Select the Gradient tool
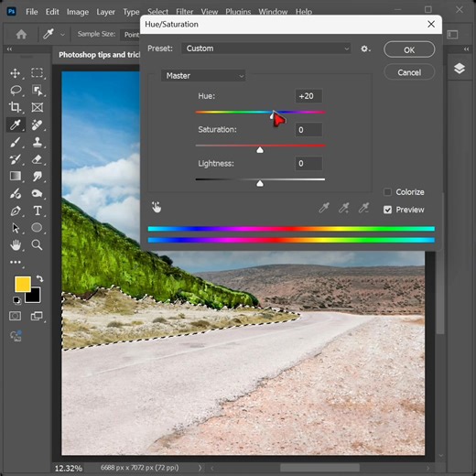 click(x=16, y=176)
